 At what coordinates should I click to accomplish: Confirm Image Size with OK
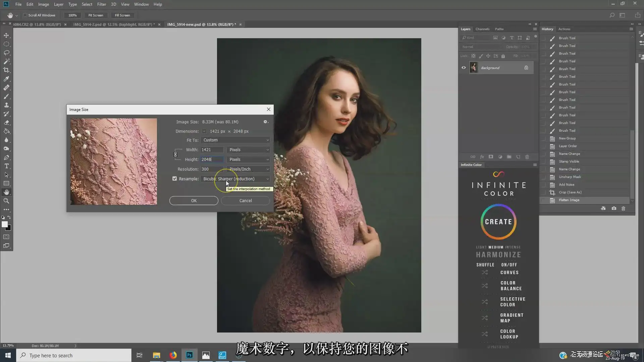(194, 200)
